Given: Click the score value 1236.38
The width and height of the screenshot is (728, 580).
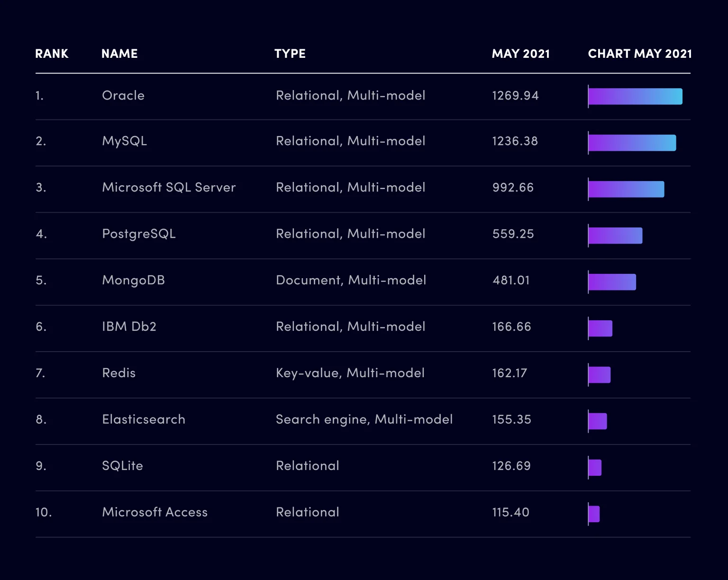Looking at the screenshot, I should pos(515,141).
